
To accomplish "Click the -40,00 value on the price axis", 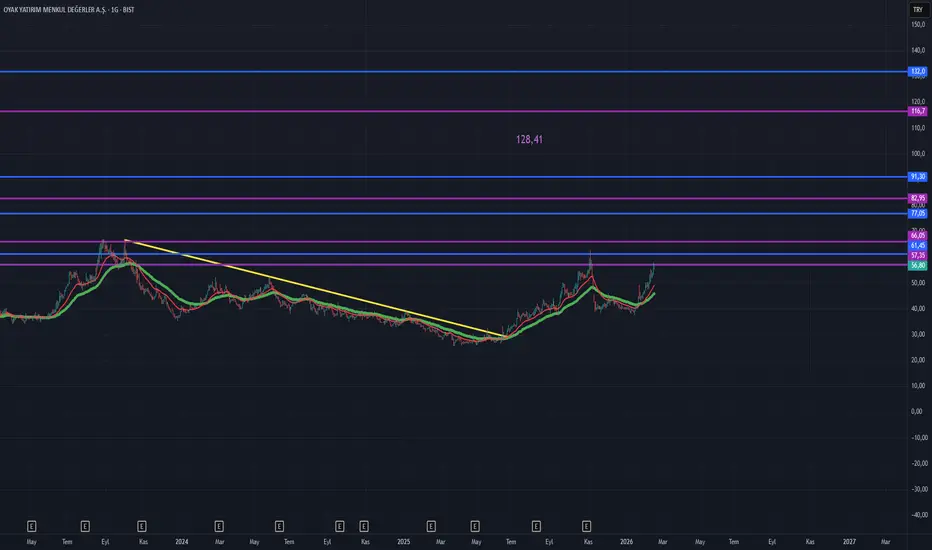I will (919, 515).
